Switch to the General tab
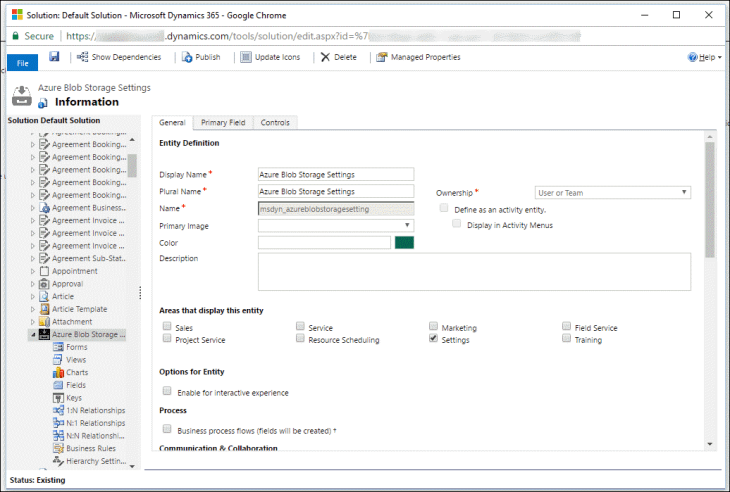The height and width of the screenshot is (492, 730). (x=172, y=122)
